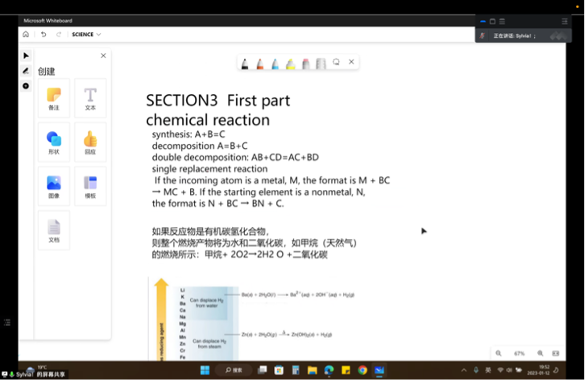Open the shapes (形状) option

coord(54,142)
